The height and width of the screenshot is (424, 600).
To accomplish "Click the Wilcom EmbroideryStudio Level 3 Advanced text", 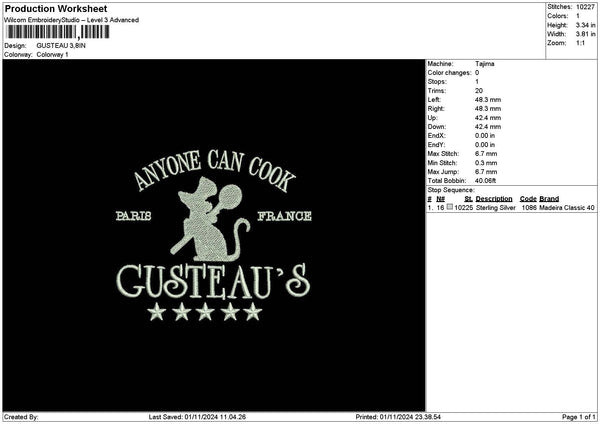I will [x=72, y=20].
